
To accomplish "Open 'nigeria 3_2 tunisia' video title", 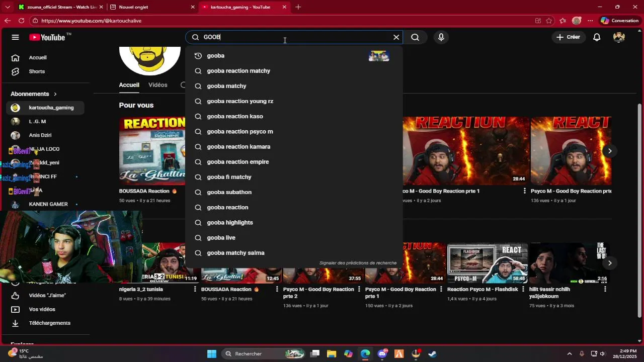I will (141, 290).
